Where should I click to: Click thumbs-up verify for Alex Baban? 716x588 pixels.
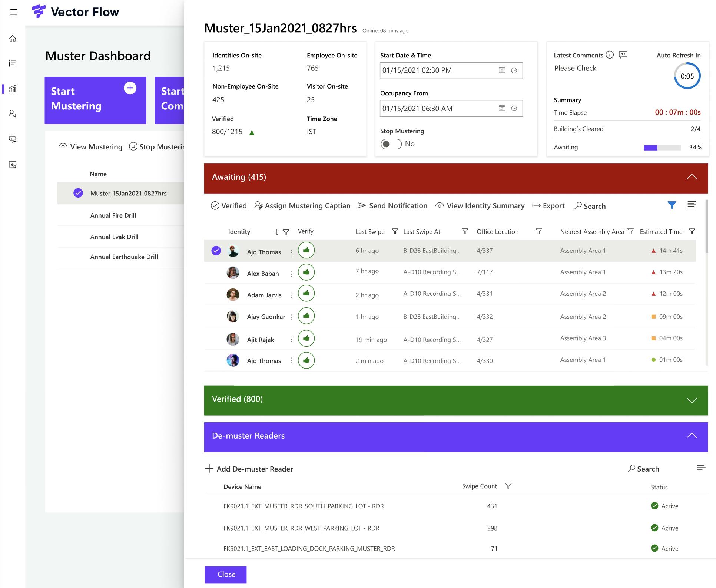click(x=306, y=272)
